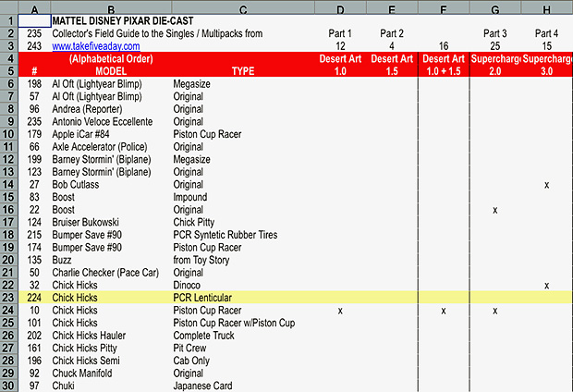Select the 'Andrea (Reporter)' cell
The image size is (573, 392).
87,109
